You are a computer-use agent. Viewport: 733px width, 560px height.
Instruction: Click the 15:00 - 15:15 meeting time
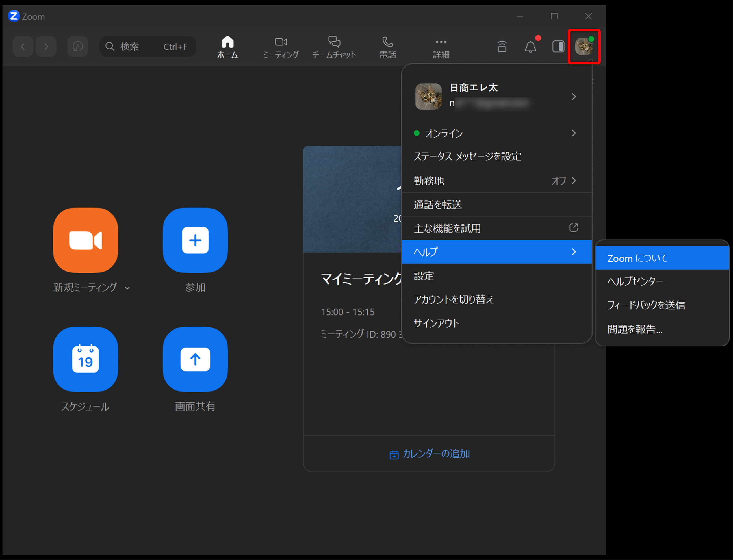tap(347, 312)
